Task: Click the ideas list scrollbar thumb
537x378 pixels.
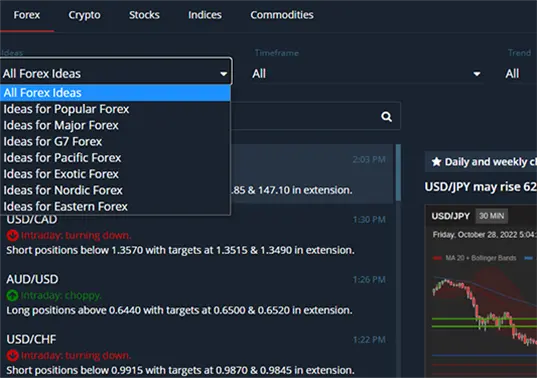Action: (398, 173)
